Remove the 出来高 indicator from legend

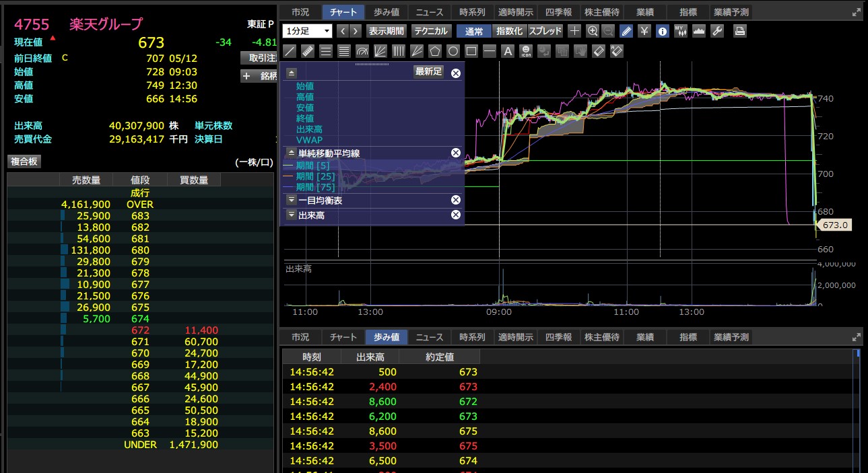tap(456, 215)
